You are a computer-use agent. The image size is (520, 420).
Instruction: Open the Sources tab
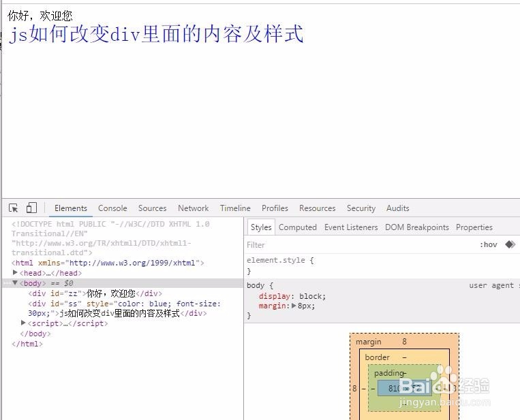click(x=152, y=208)
